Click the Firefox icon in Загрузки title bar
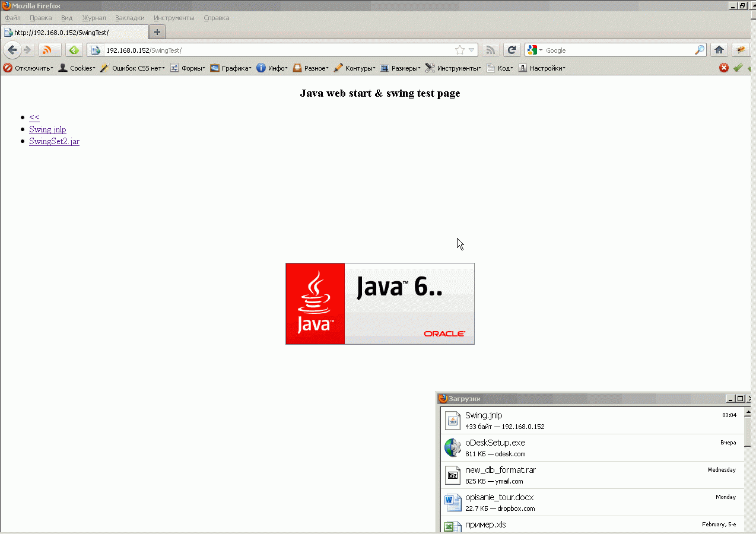Screen dimensions: 756x534 click(x=443, y=399)
